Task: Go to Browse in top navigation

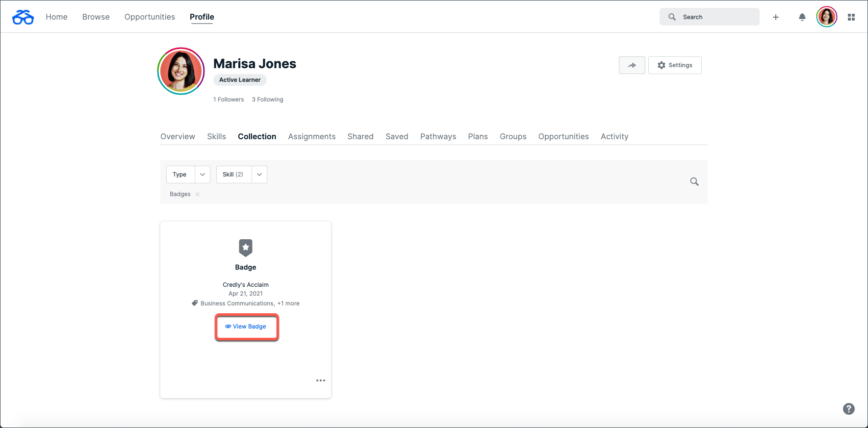Action: (x=96, y=17)
